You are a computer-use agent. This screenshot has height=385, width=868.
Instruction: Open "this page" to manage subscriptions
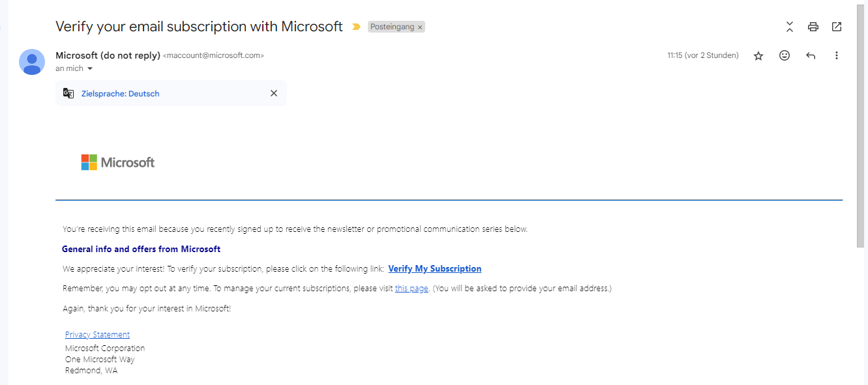pyautogui.click(x=412, y=289)
